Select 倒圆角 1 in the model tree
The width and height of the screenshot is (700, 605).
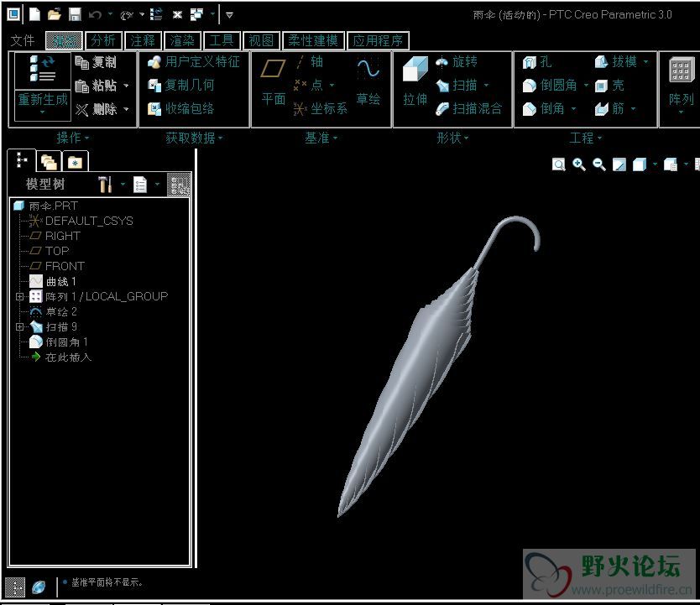[x=59, y=342]
